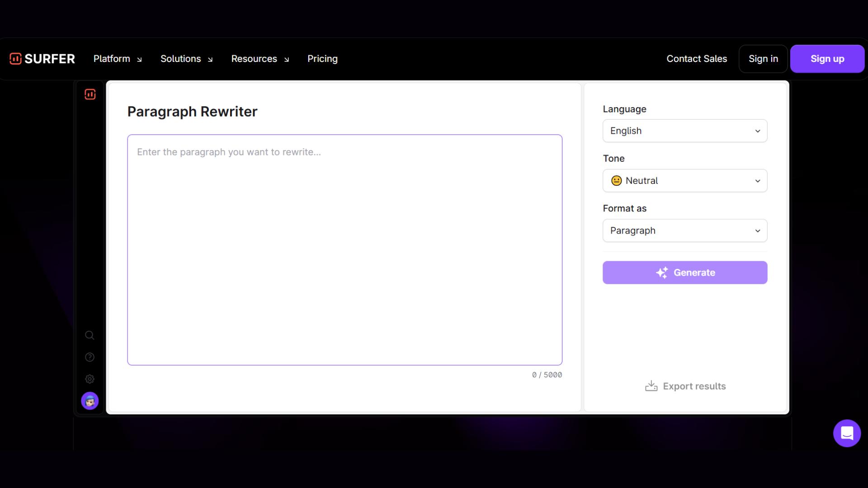
Task: Expand the Resources menu
Action: 260,59
